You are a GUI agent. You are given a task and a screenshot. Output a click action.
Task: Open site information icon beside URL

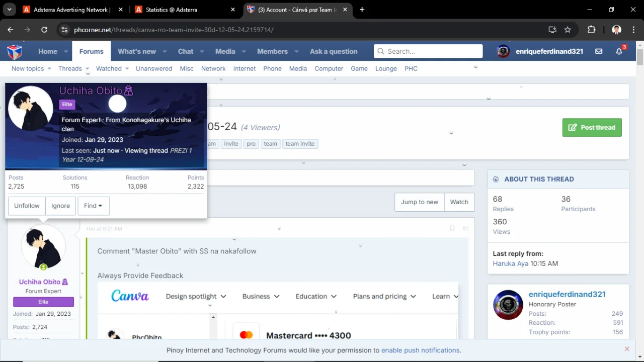(64, 30)
